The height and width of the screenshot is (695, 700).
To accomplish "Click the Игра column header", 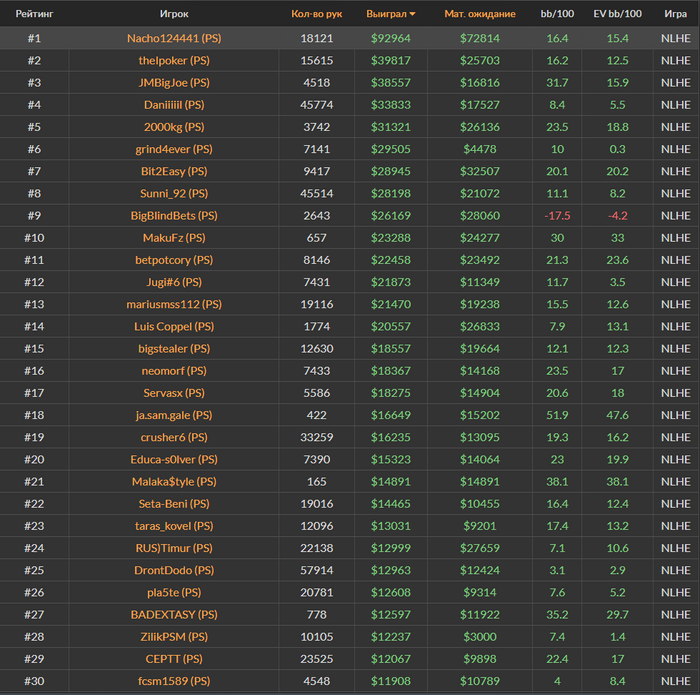I will pyautogui.click(x=675, y=14).
